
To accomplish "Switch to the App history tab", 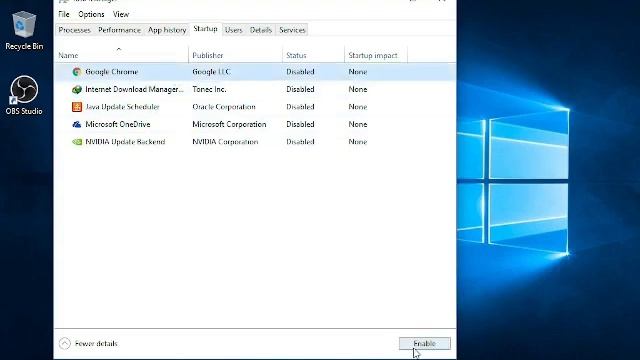I will [x=167, y=30].
